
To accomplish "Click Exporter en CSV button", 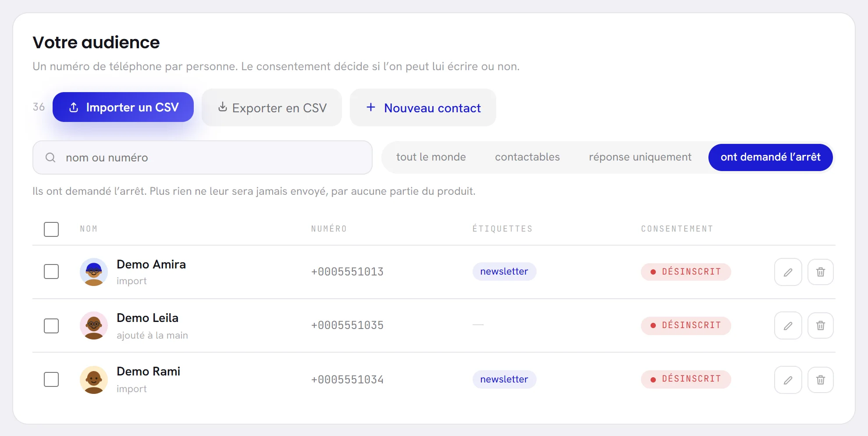I will [x=272, y=107].
